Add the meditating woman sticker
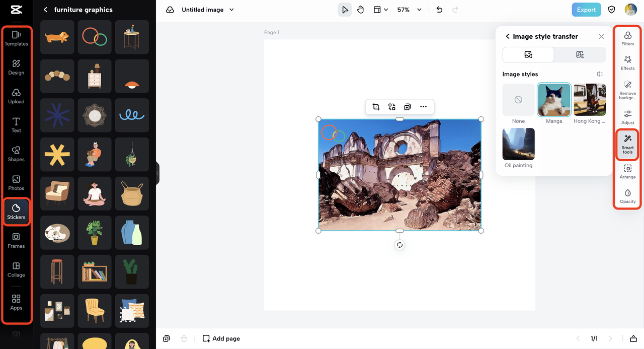Viewport: 644px width, 349px height. click(95, 193)
